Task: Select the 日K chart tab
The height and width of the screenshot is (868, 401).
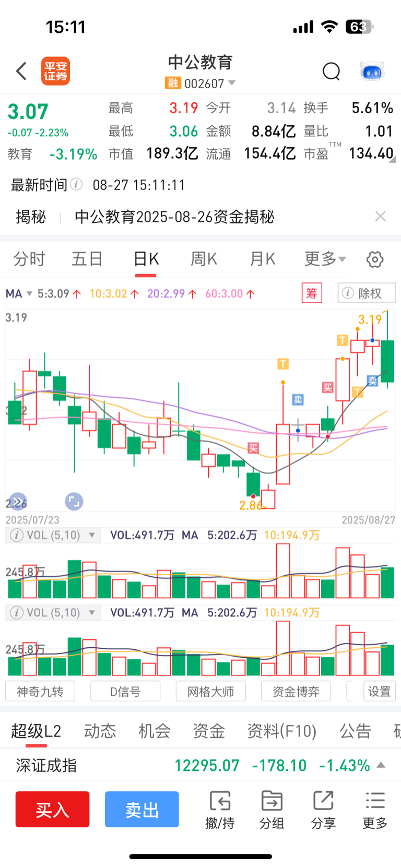Action: pyautogui.click(x=146, y=259)
